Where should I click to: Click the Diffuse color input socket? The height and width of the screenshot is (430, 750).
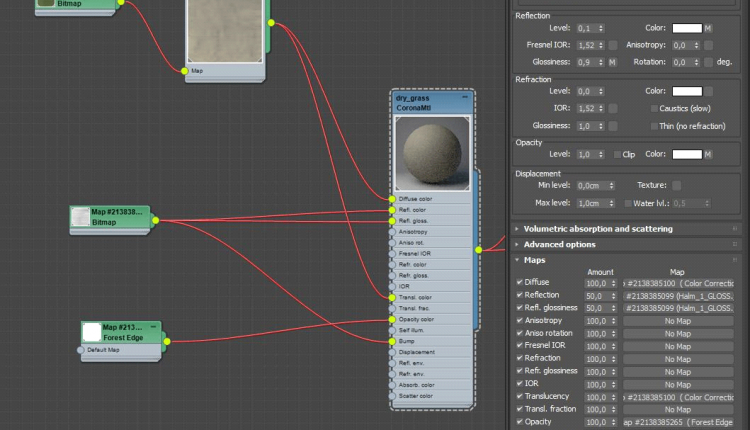(x=391, y=199)
